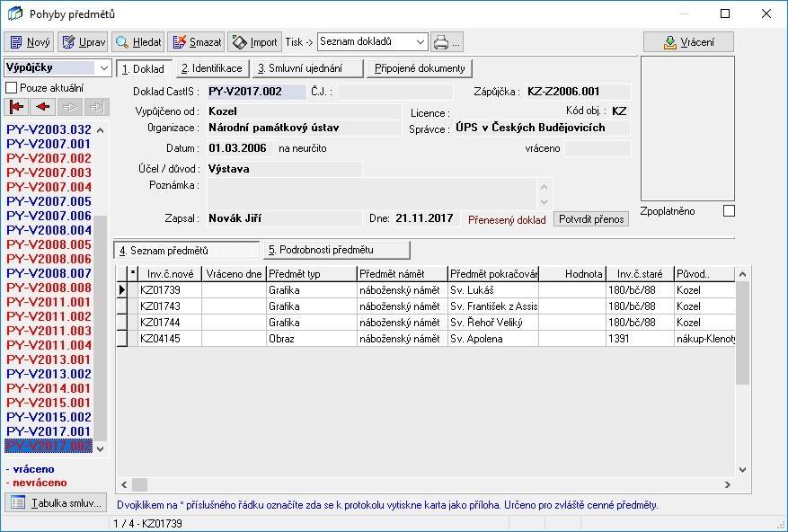788x532 pixels.
Task: Click Sv. Apolena cell
Action: 493,339
